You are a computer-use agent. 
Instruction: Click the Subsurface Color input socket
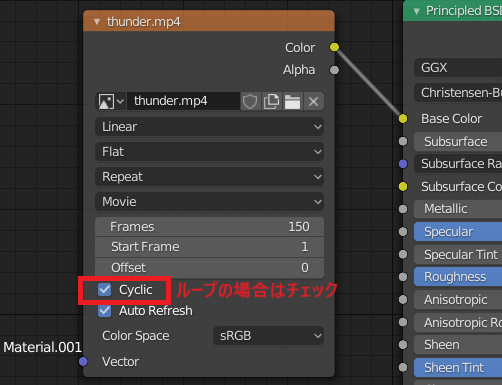point(403,186)
